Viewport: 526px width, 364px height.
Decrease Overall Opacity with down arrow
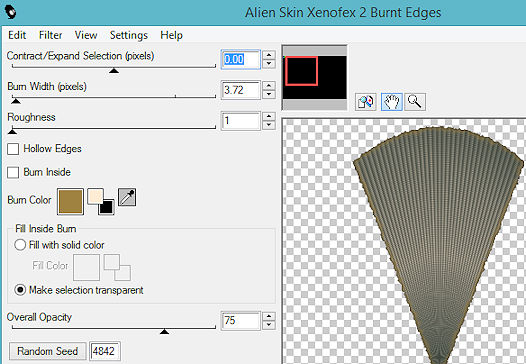click(268, 325)
